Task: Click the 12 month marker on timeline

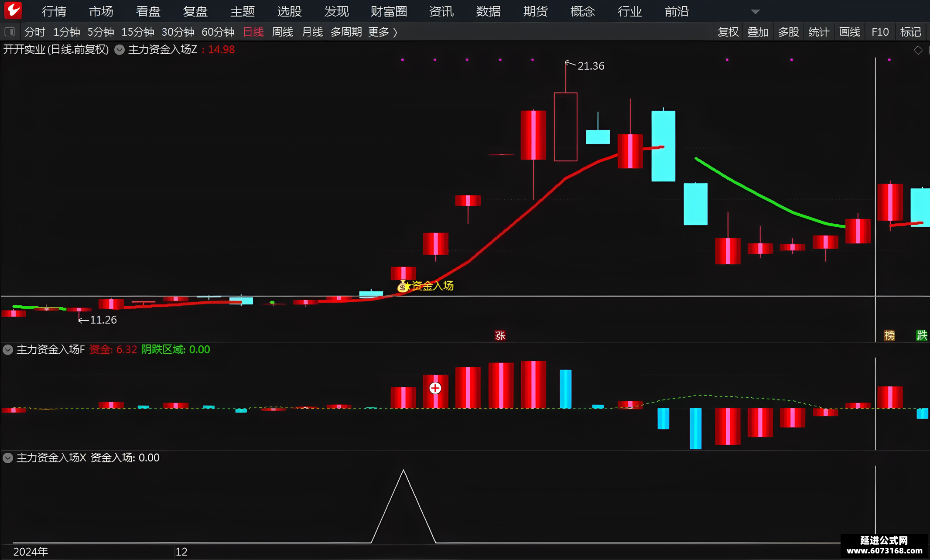Action: pos(181,552)
